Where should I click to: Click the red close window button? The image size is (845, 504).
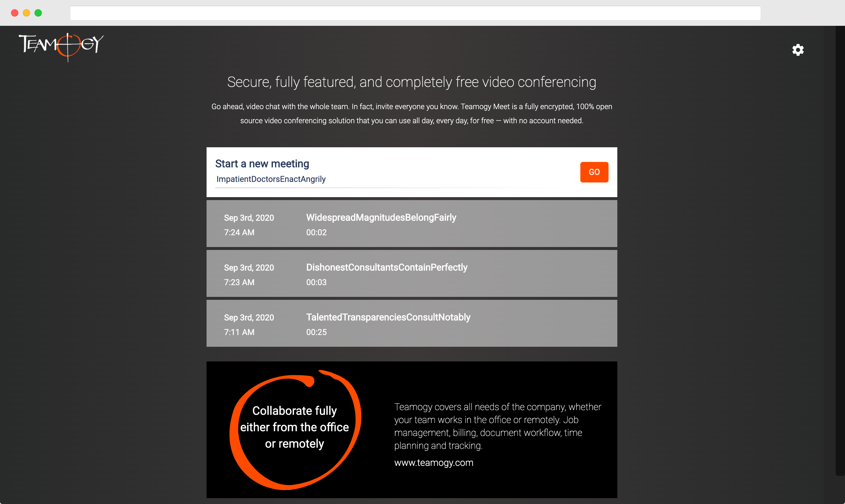click(x=15, y=13)
